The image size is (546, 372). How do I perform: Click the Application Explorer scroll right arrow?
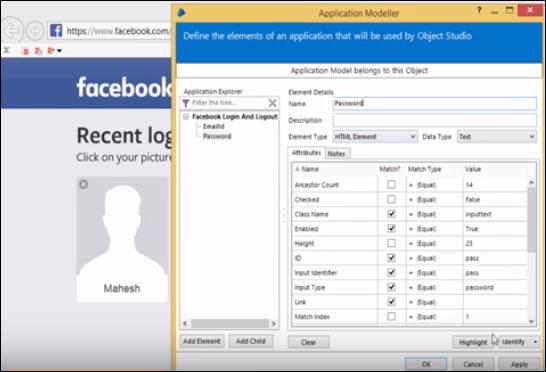pos(274,324)
